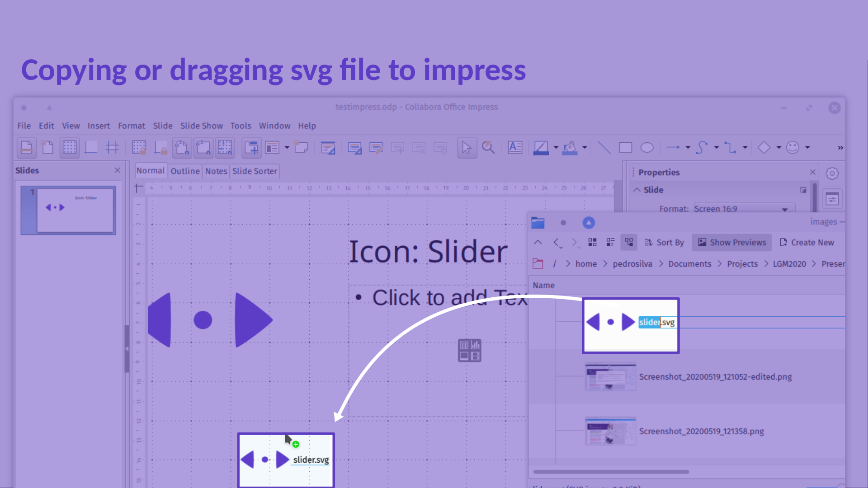Select the Rectangle shape tool
868x488 pixels.
tap(625, 148)
